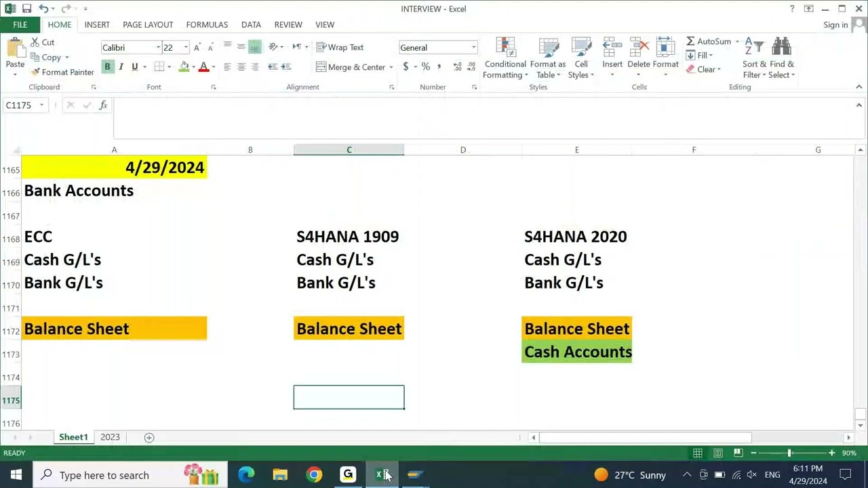Click Merge & Center button
868x488 pixels.
[351, 67]
